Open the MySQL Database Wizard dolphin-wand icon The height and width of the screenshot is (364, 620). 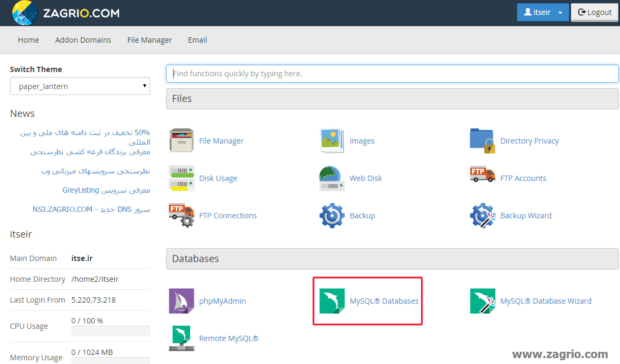(482, 301)
